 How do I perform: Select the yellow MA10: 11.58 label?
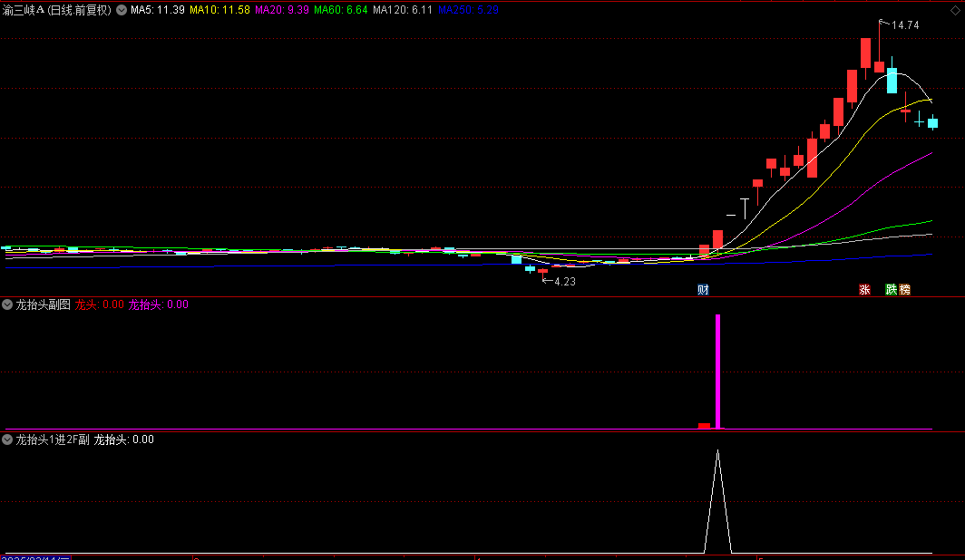pos(219,10)
